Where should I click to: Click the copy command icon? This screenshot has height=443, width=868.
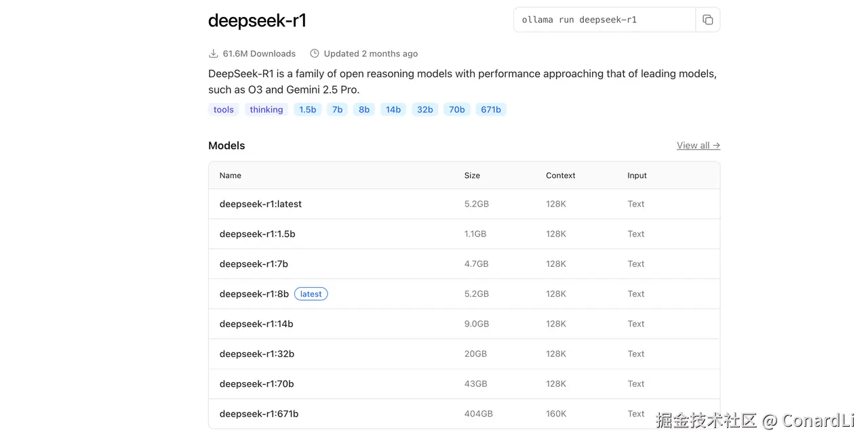coord(708,20)
